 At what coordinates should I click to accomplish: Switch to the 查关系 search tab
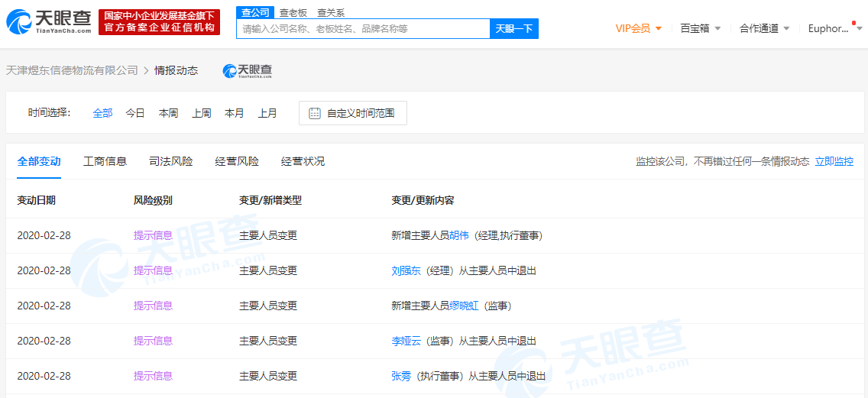[x=331, y=12]
